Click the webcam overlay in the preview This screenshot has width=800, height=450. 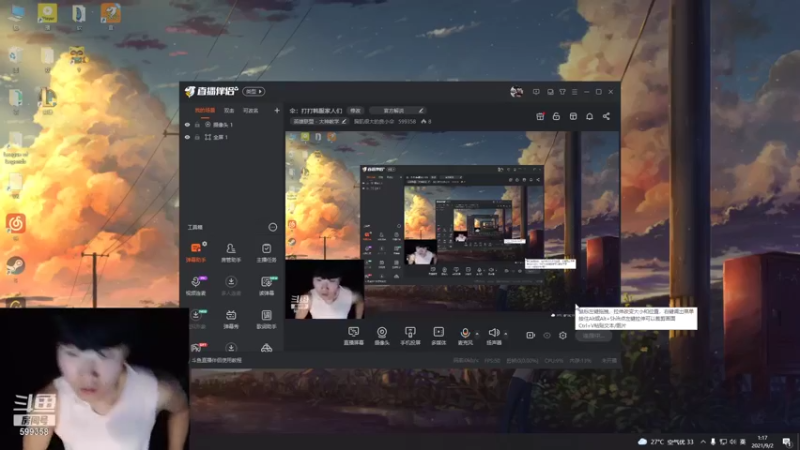[x=324, y=289]
